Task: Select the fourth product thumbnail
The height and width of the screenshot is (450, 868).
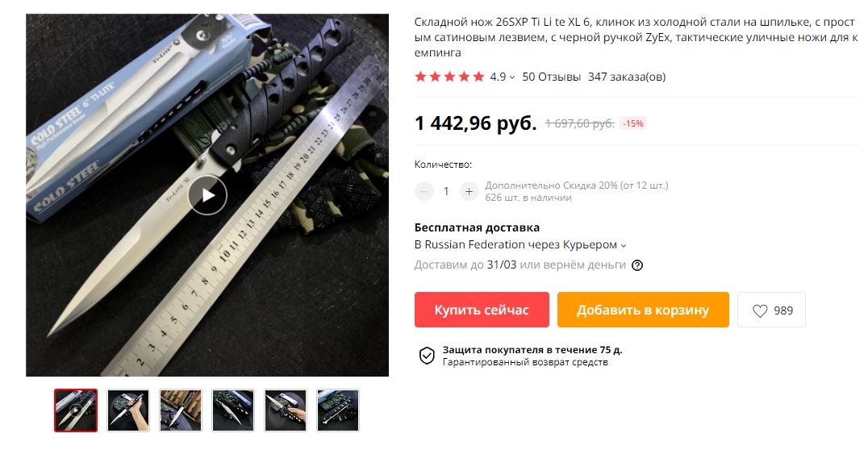Action: (x=233, y=410)
